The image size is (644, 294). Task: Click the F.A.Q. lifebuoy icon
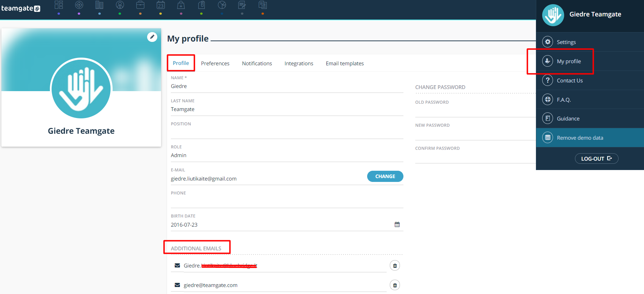click(548, 100)
